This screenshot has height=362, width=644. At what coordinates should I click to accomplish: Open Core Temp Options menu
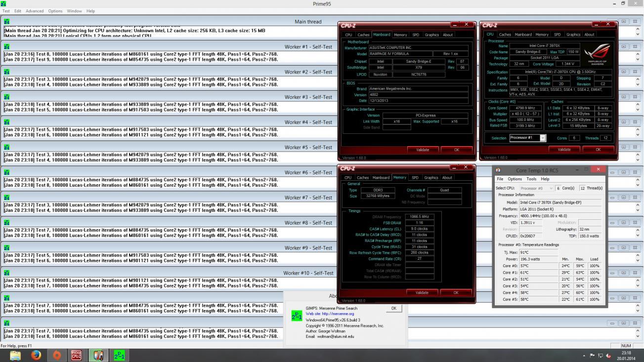515,179
